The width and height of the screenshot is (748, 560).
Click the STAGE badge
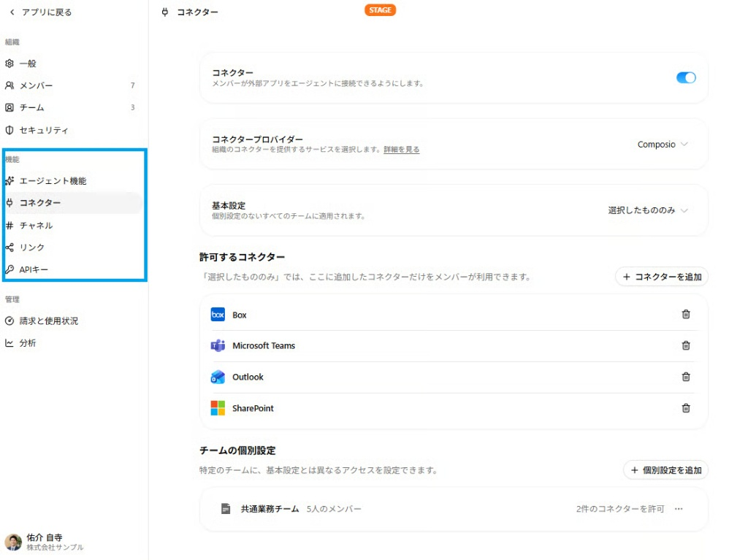point(380,10)
